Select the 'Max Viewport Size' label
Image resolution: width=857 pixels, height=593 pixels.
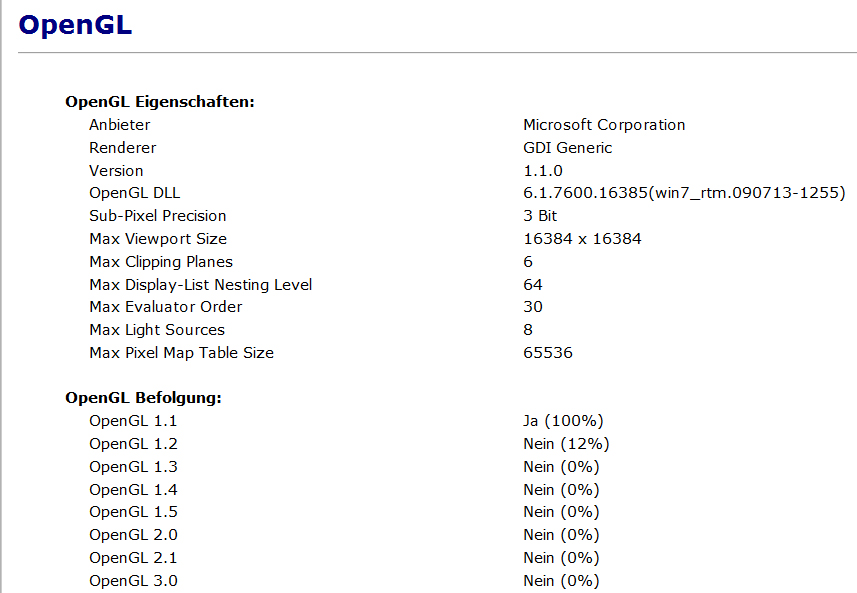pyautogui.click(x=158, y=239)
